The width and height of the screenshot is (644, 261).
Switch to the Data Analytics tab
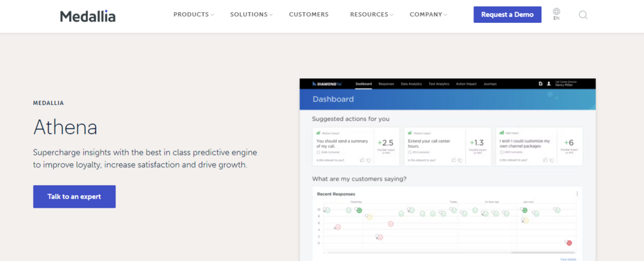(411, 84)
